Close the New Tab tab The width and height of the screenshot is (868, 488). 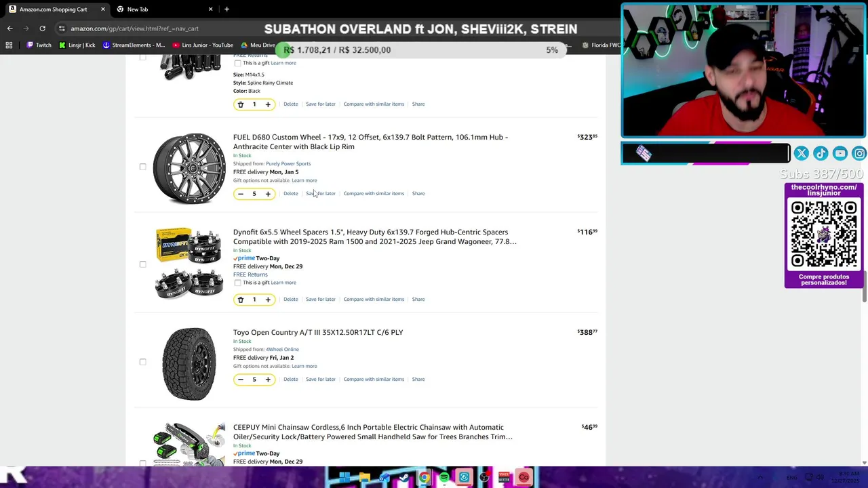(x=210, y=9)
